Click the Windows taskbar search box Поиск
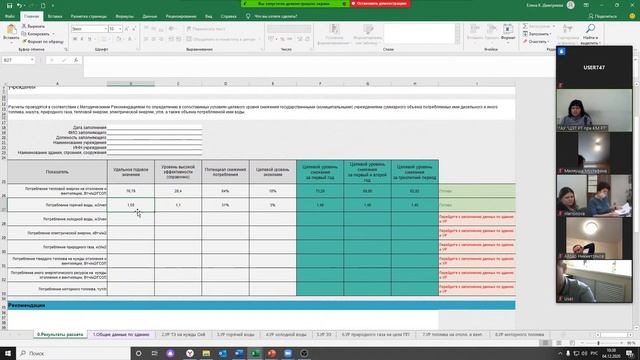 click(73, 353)
